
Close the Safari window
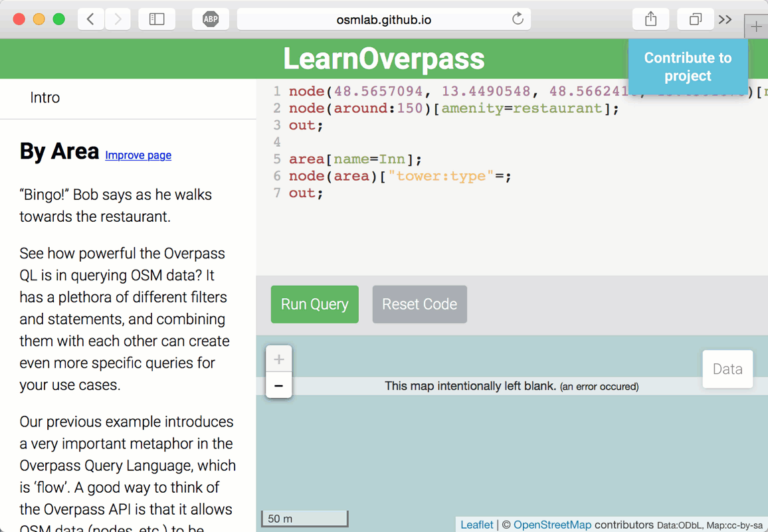pyautogui.click(x=19, y=19)
